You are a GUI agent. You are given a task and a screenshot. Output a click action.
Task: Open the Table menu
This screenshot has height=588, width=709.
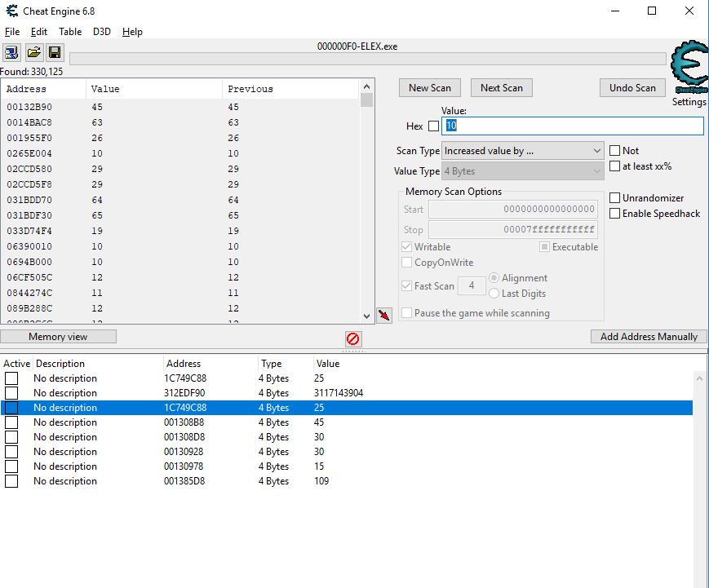pos(70,32)
